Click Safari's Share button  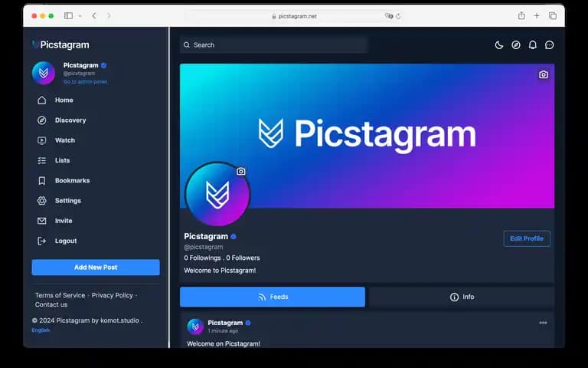coord(521,16)
